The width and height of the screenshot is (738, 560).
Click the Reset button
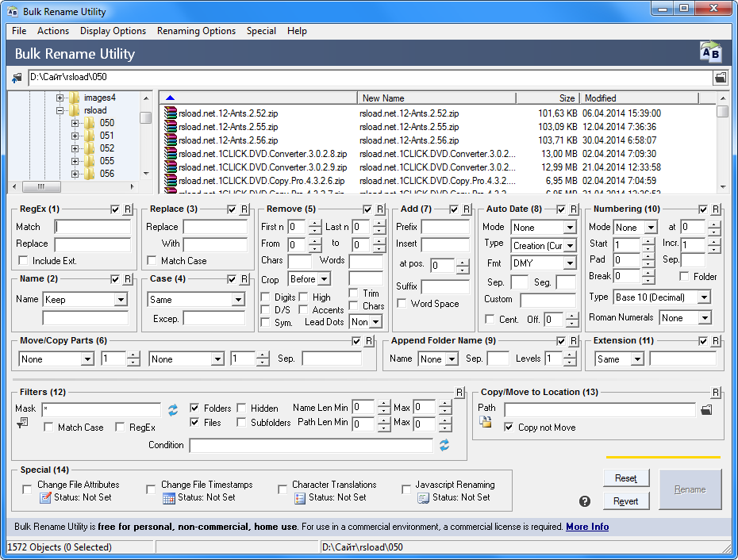coord(626,478)
